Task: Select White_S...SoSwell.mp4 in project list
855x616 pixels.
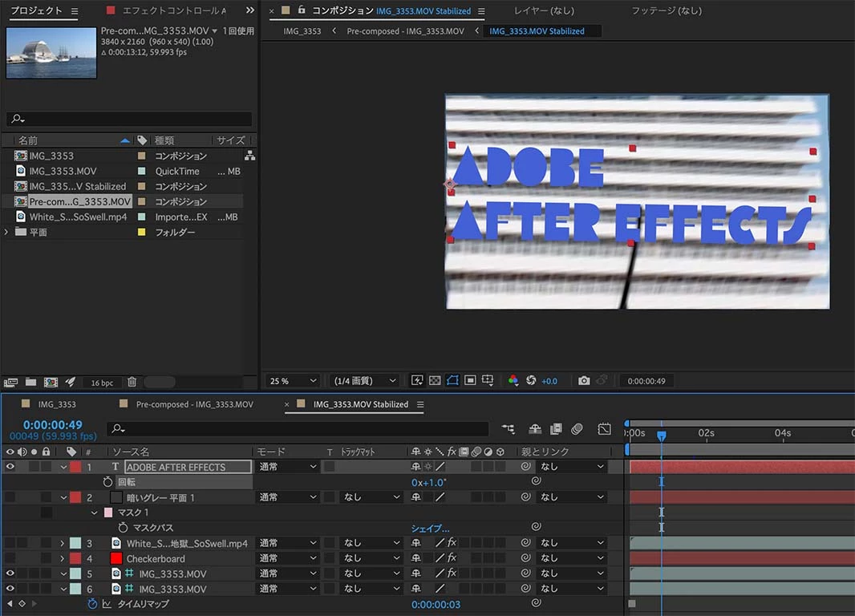Action: 78,217
